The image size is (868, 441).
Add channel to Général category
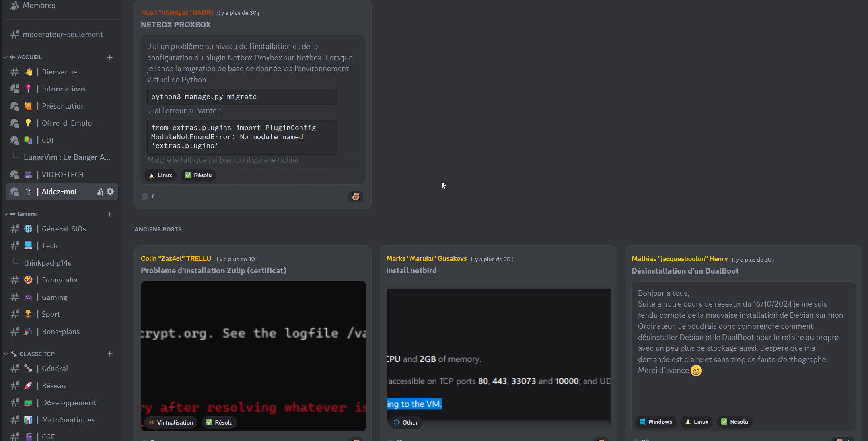(x=110, y=214)
